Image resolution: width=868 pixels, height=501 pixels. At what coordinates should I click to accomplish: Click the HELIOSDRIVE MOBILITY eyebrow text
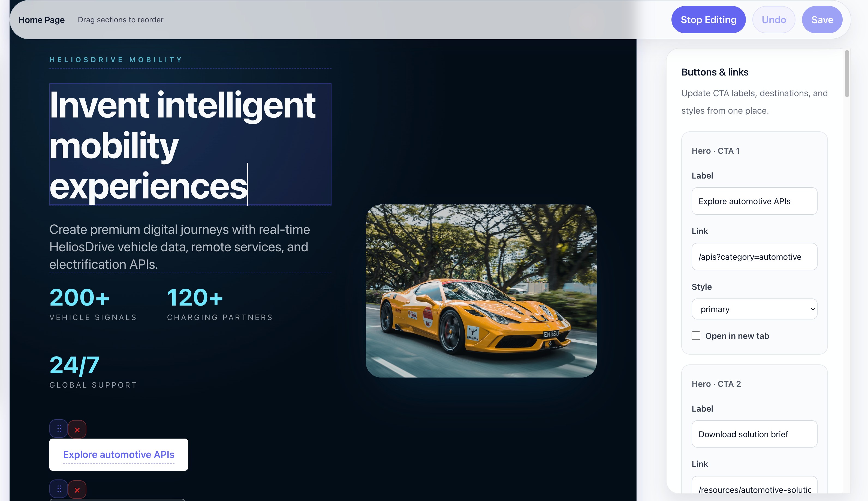click(116, 60)
